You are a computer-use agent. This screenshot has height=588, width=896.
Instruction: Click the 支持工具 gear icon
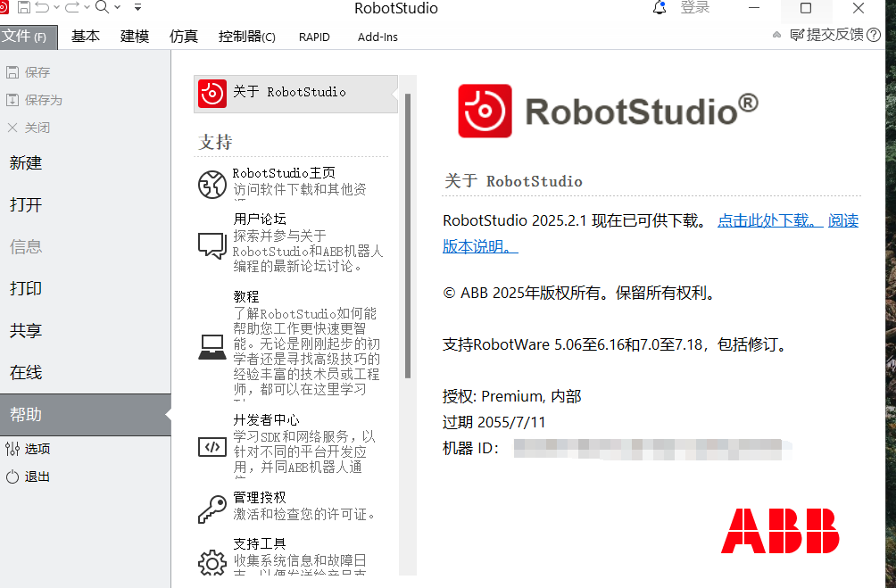tap(212, 562)
